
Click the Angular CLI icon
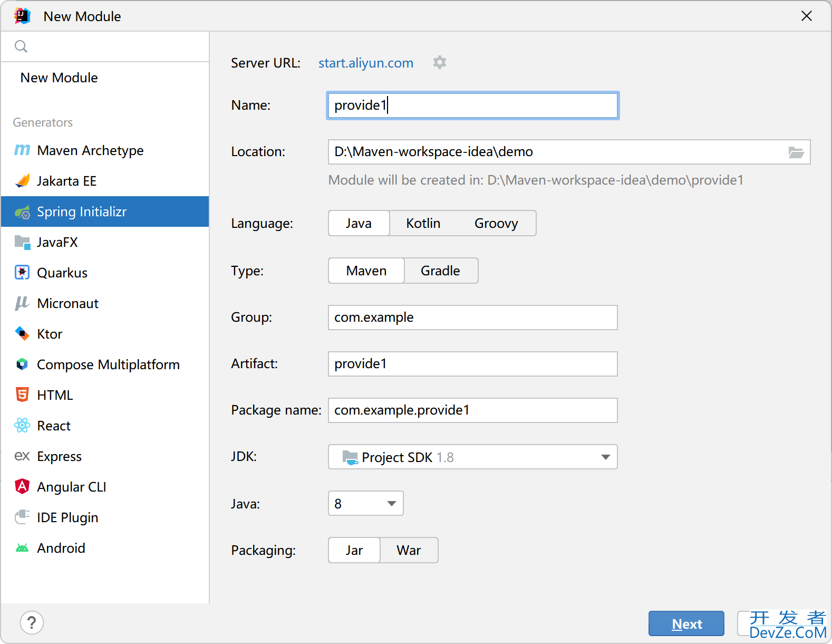(22, 486)
